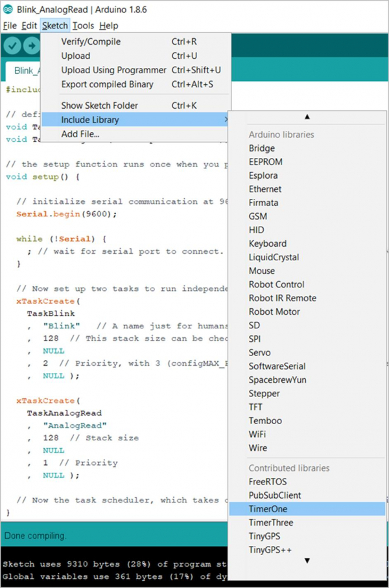
Task: Click the up arrow in library list
Action: point(307,117)
